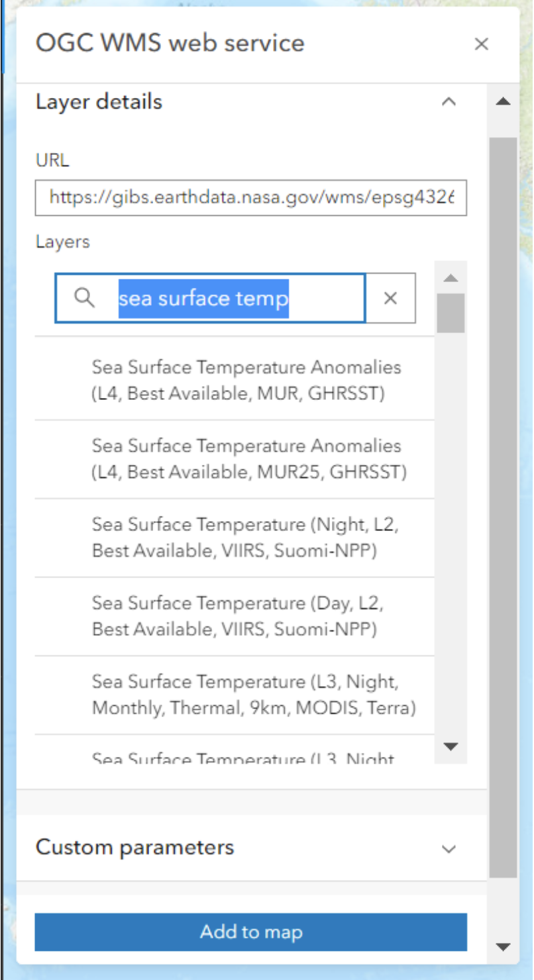Image resolution: width=534 pixels, height=980 pixels.
Task: Click layer list scroll up arrow
Action: click(x=451, y=278)
